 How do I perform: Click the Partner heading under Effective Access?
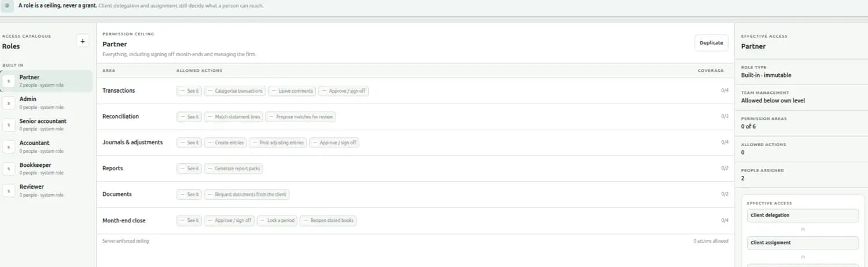point(753,46)
